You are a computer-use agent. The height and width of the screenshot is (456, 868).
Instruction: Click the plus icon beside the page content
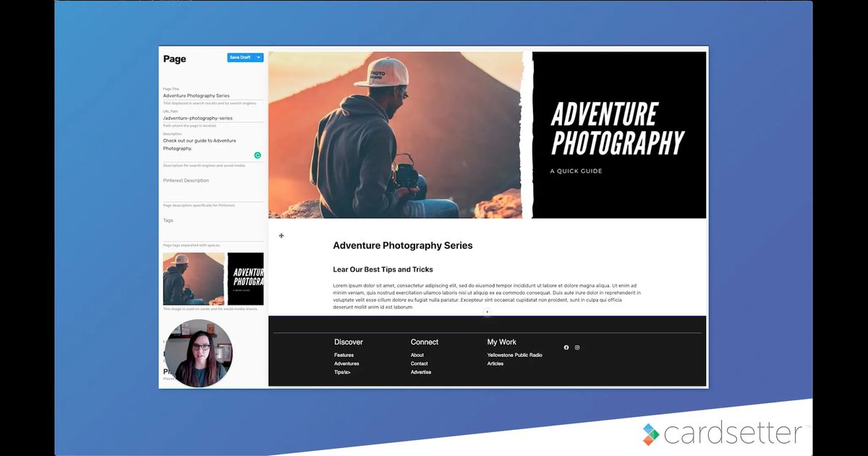coord(281,235)
